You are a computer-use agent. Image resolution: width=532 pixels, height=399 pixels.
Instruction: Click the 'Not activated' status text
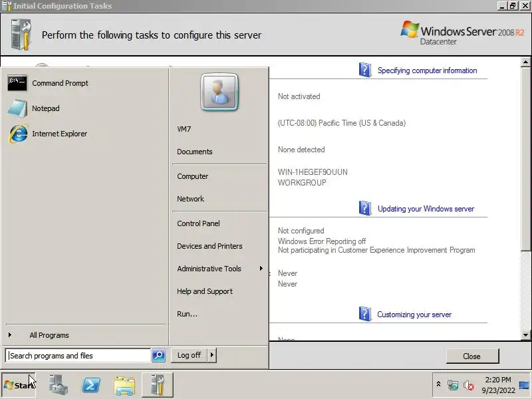299,96
